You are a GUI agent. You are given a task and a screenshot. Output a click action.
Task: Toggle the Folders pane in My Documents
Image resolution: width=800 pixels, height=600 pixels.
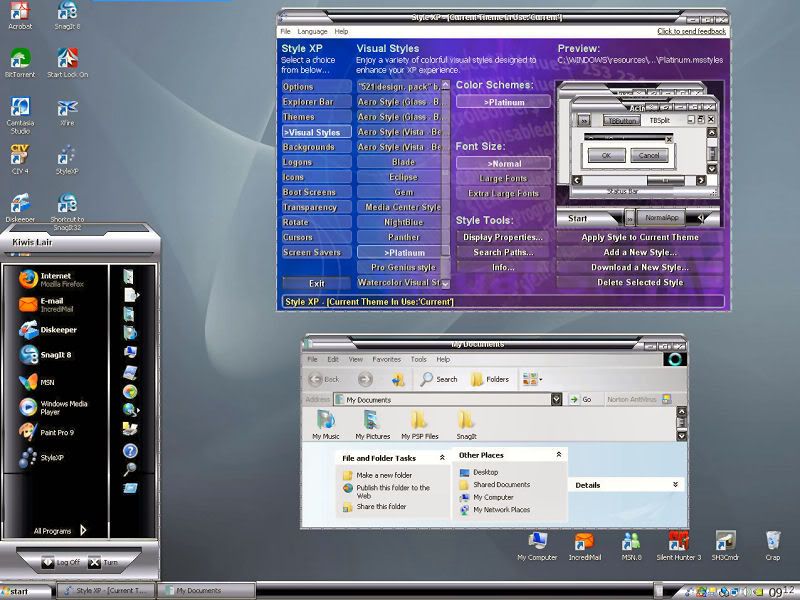coord(490,379)
